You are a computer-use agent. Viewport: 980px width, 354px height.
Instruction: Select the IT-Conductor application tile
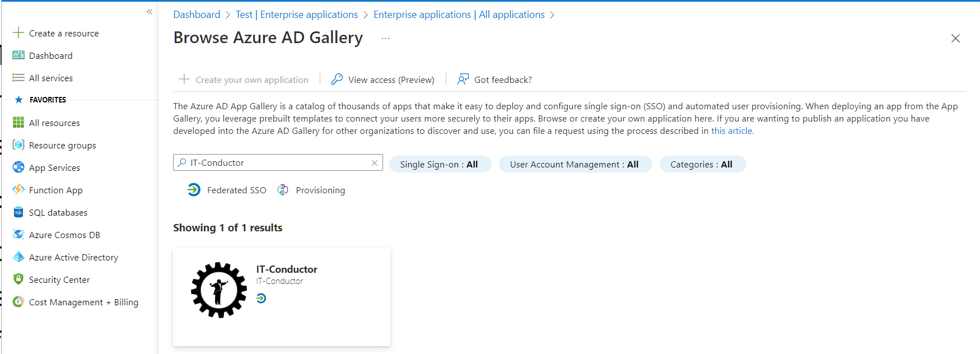pos(281,297)
